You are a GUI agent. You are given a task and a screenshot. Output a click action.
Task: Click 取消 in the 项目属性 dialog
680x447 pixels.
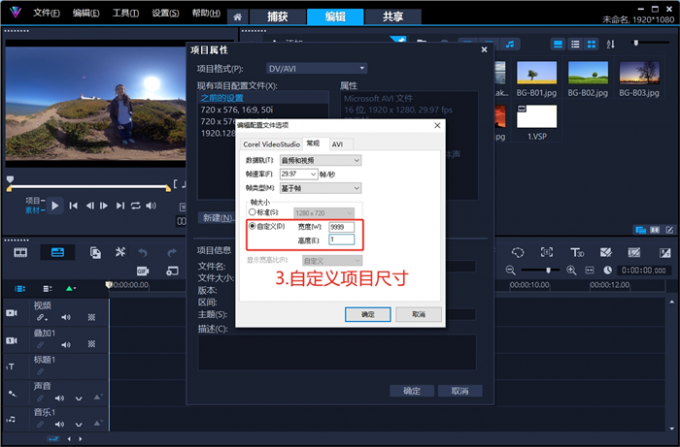(460, 391)
